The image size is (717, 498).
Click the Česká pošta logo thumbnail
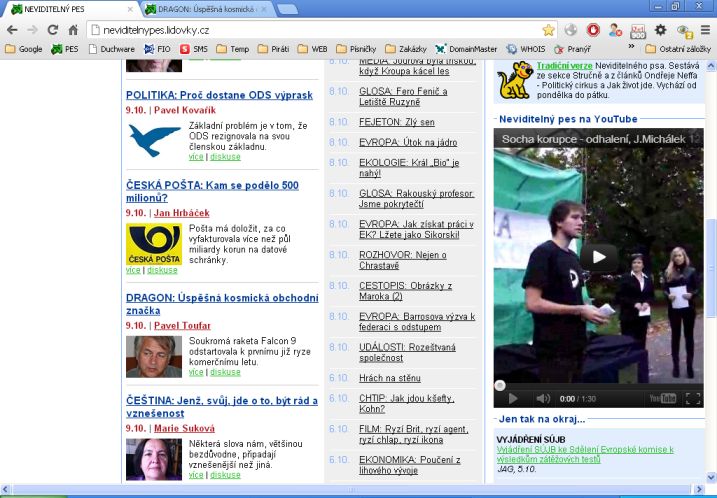pos(154,244)
